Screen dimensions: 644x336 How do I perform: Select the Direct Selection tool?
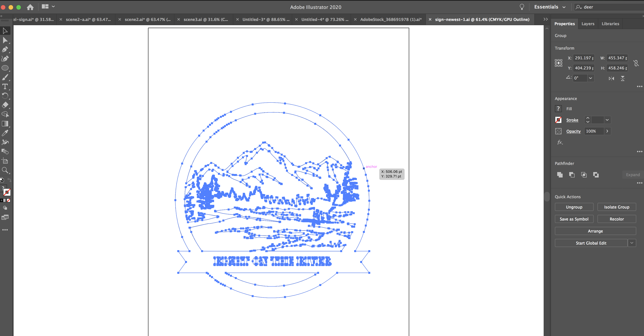click(x=5, y=40)
